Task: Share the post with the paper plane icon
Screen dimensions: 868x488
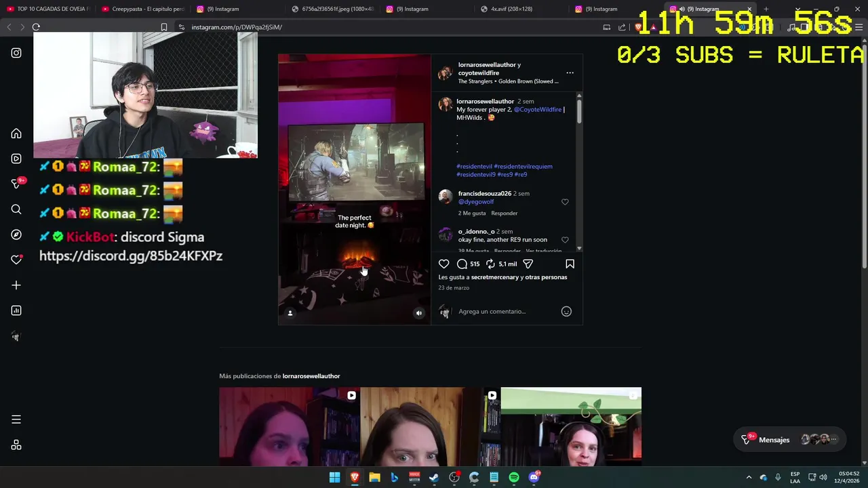Action: tap(528, 264)
